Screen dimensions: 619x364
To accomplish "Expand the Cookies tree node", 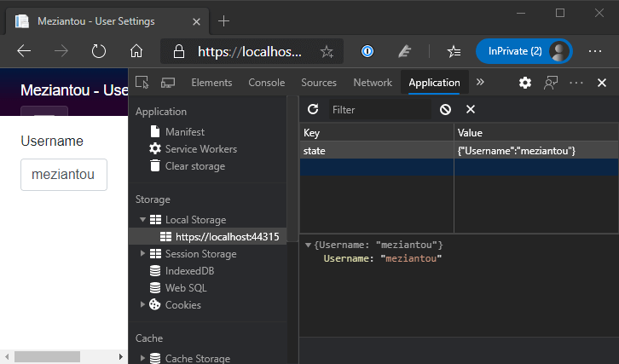I will click(x=143, y=305).
